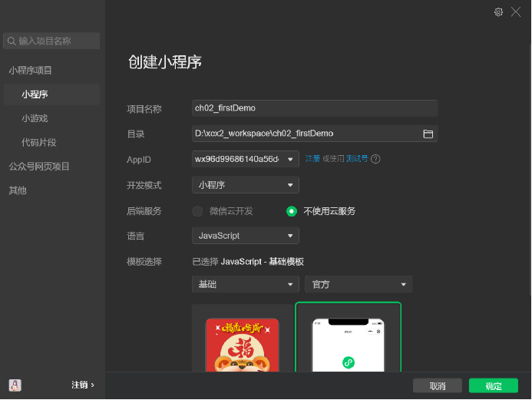Screen dimensions: 532x400
Task: Use the 测试号 link
Action: click(x=357, y=159)
